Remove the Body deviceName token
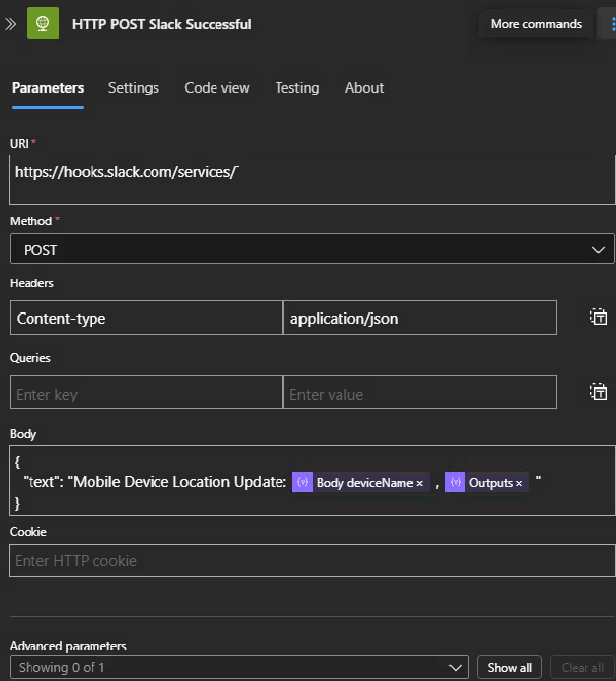 [420, 483]
